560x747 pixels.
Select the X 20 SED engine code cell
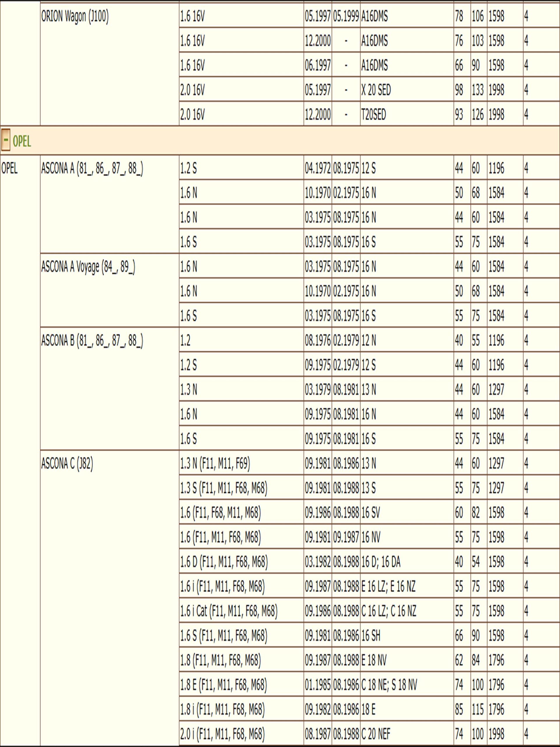[376, 90]
